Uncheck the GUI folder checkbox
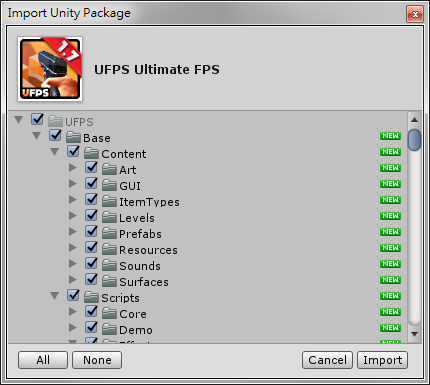The height and width of the screenshot is (385, 430). tap(91, 183)
